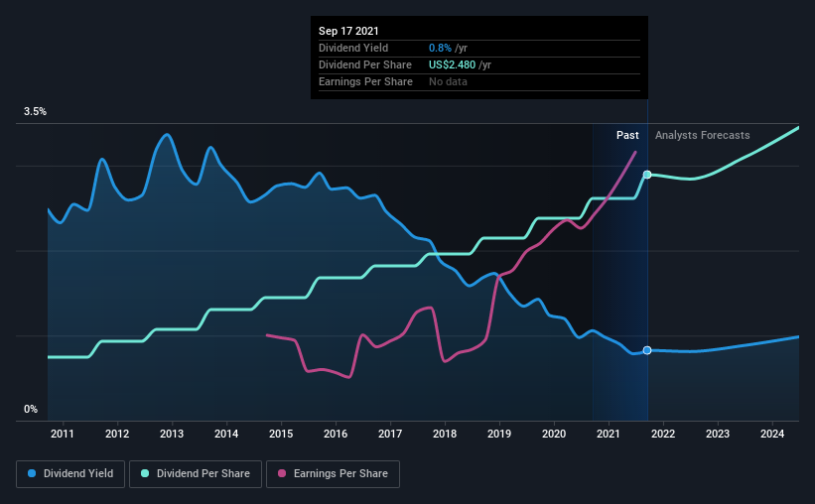Toggle the Dividend Yield legend button

70,474
